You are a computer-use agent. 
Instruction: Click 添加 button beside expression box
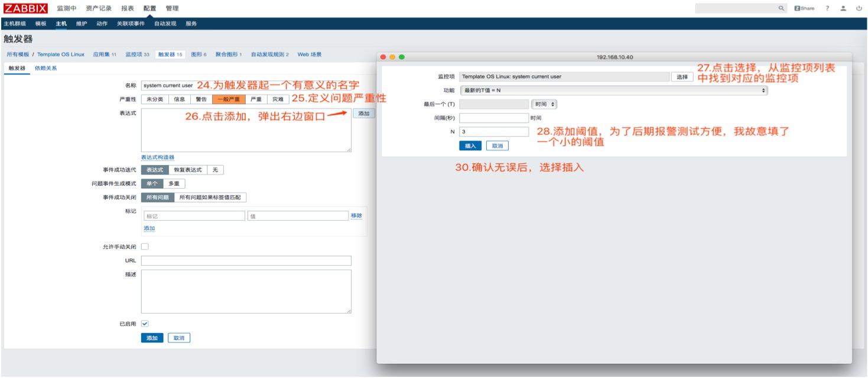point(364,113)
